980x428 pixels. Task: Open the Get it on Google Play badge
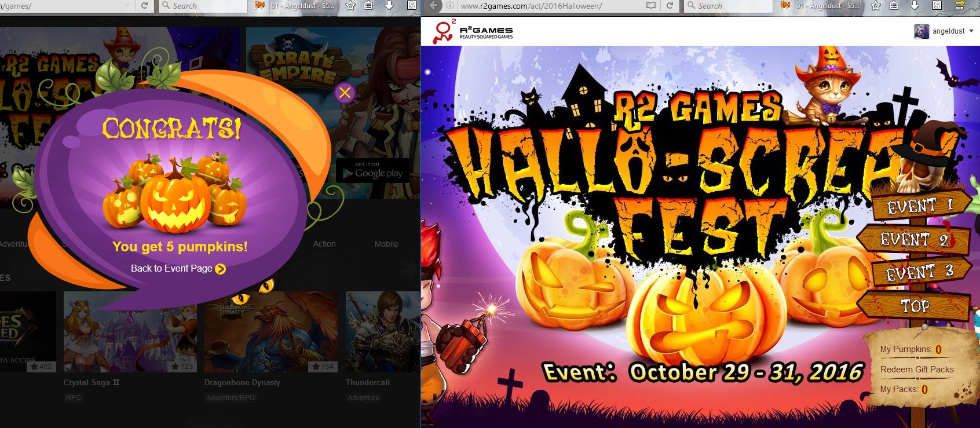(372, 171)
